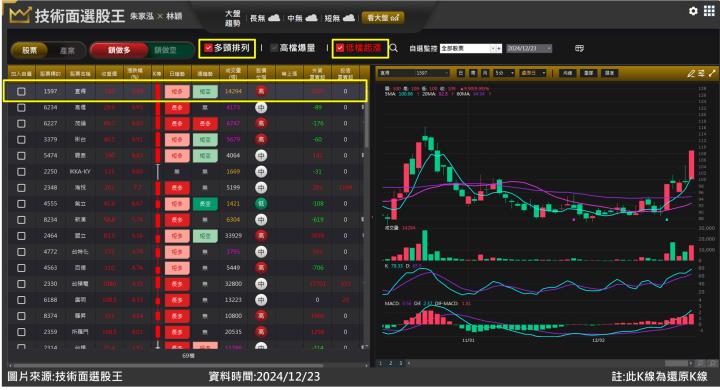
Task: Switch chart to weekly 周 period
Action: 473,73
